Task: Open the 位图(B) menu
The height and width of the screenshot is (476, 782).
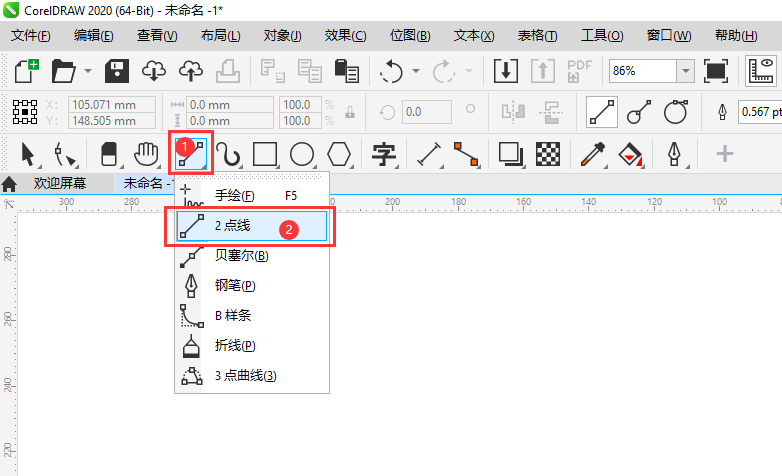Action: [x=409, y=35]
